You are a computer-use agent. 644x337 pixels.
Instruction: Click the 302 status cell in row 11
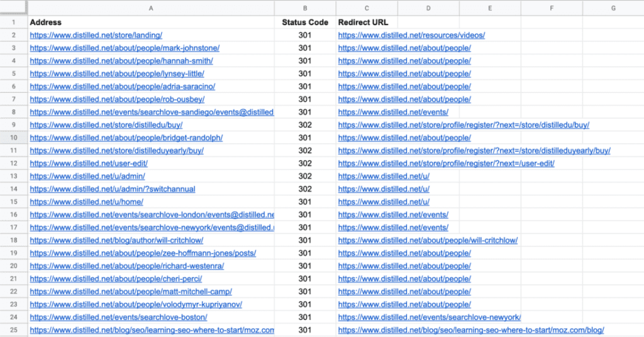pos(305,150)
